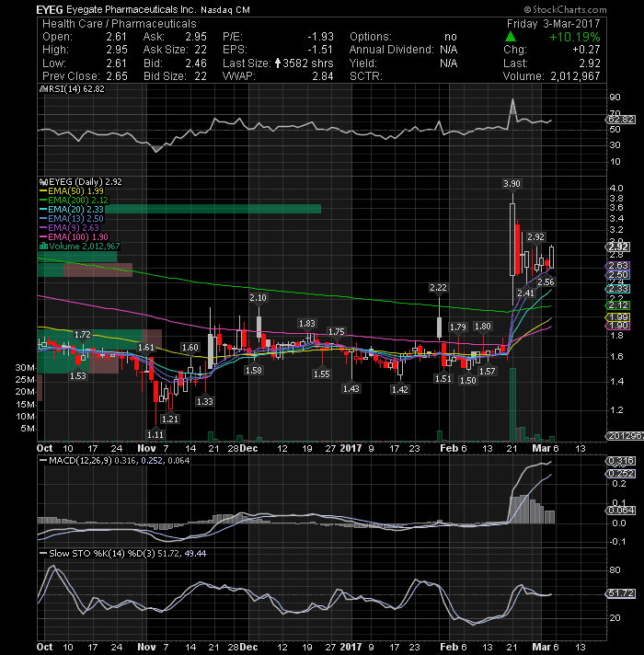Click the MACD(12,26,9) indicator label
Viewport: 644px width, 655px height.
[x=80, y=460]
